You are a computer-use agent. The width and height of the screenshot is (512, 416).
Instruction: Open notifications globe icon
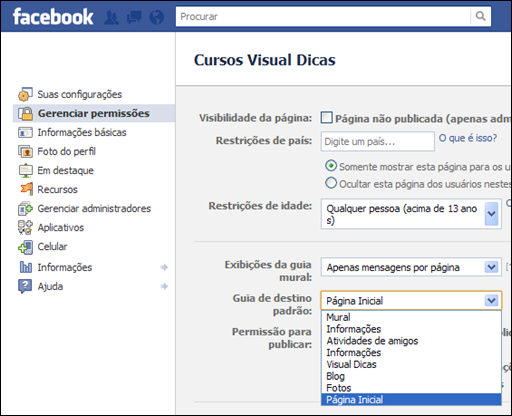(157, 17)
